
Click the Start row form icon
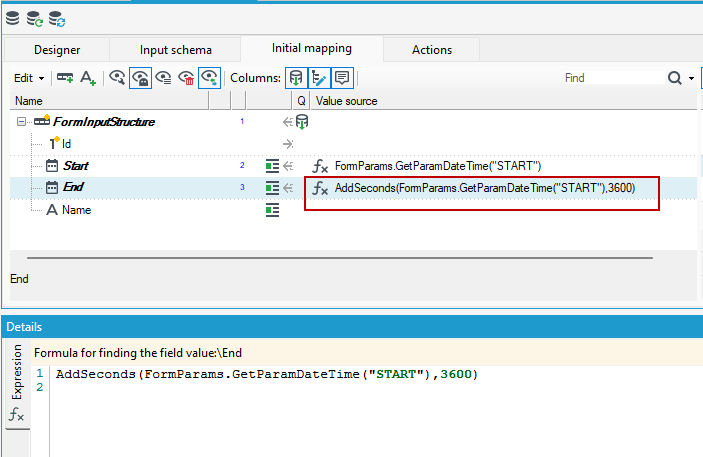(272, 166)
